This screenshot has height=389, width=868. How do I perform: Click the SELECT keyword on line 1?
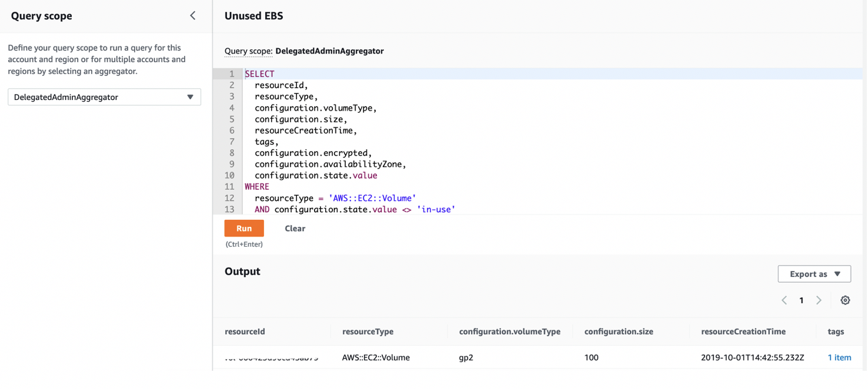[259, 73]
